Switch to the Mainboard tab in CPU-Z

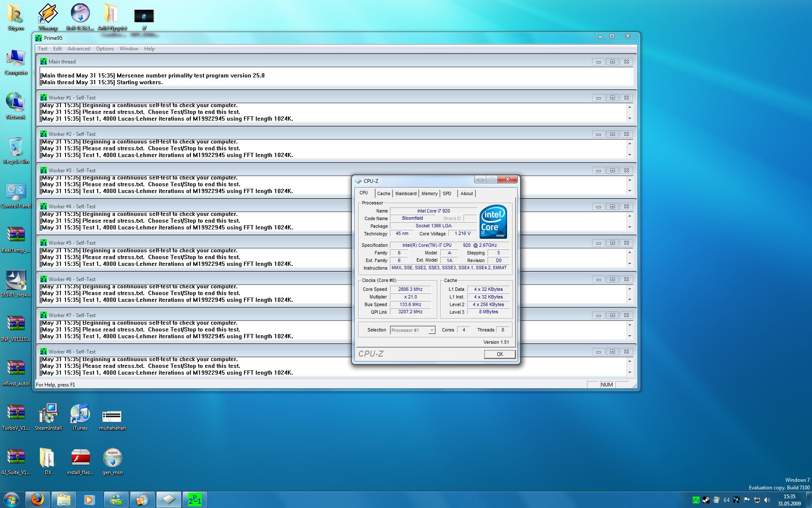click(406, 193)
